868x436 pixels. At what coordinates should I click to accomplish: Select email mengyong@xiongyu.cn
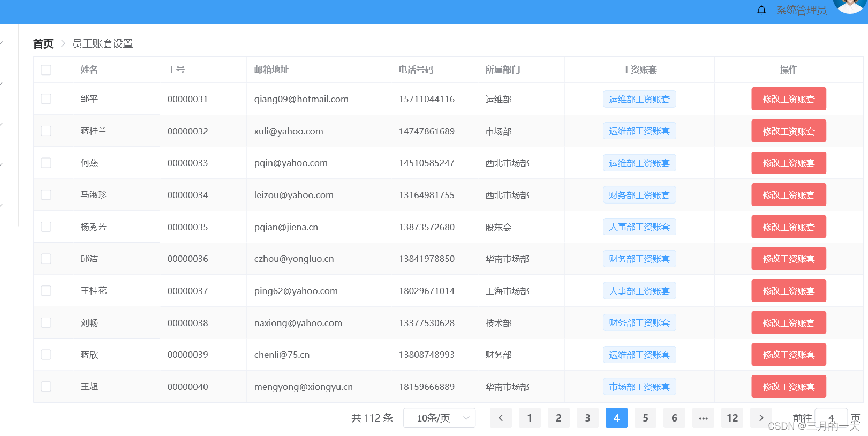click(x=304, y=387)
